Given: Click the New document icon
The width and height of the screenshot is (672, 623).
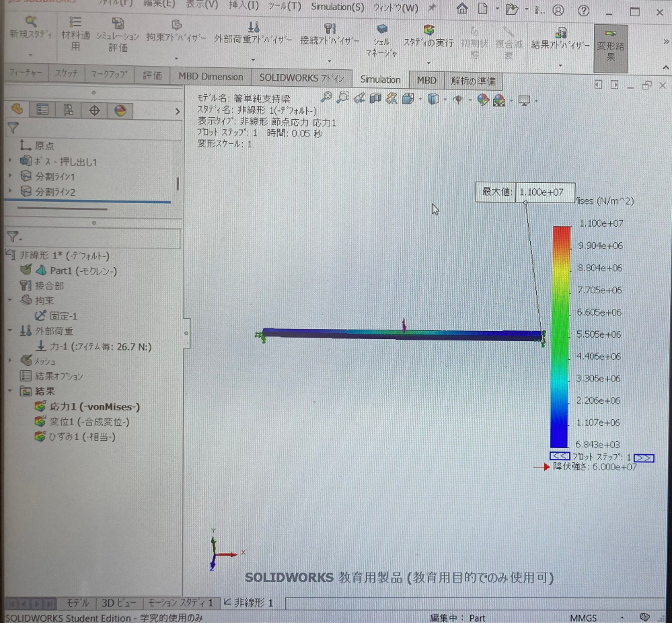Looking at the screenshot, I should [x=482, y=9].
